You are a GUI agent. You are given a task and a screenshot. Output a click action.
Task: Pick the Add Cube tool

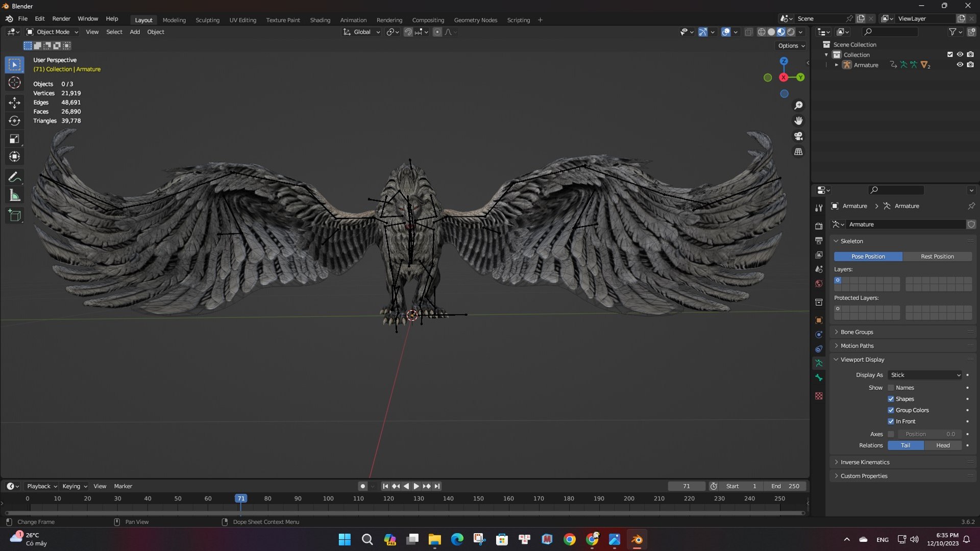(14, 215)
